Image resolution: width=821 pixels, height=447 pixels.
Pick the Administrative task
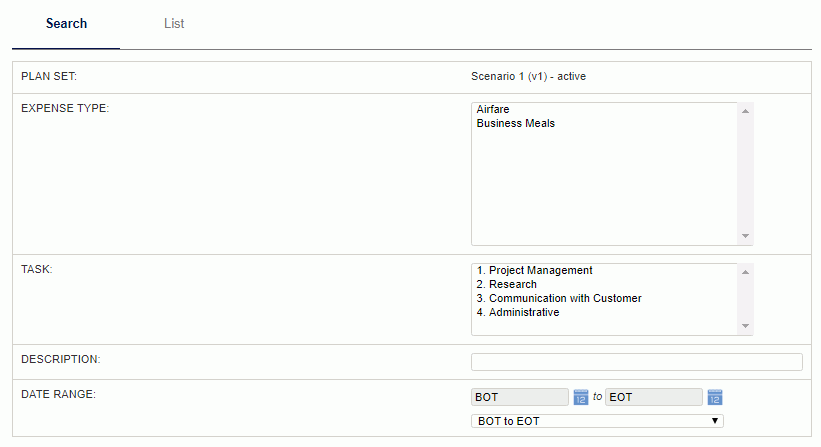[x=518, y=312]
